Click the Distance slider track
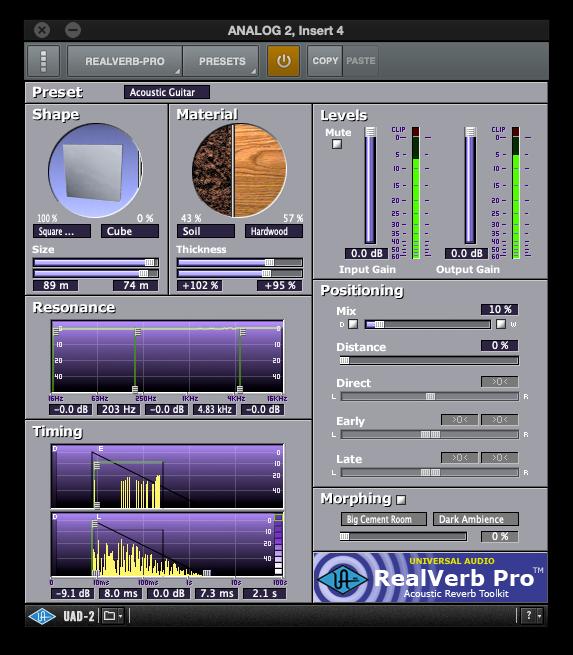 pyautogui.click(x=429, y=361)
